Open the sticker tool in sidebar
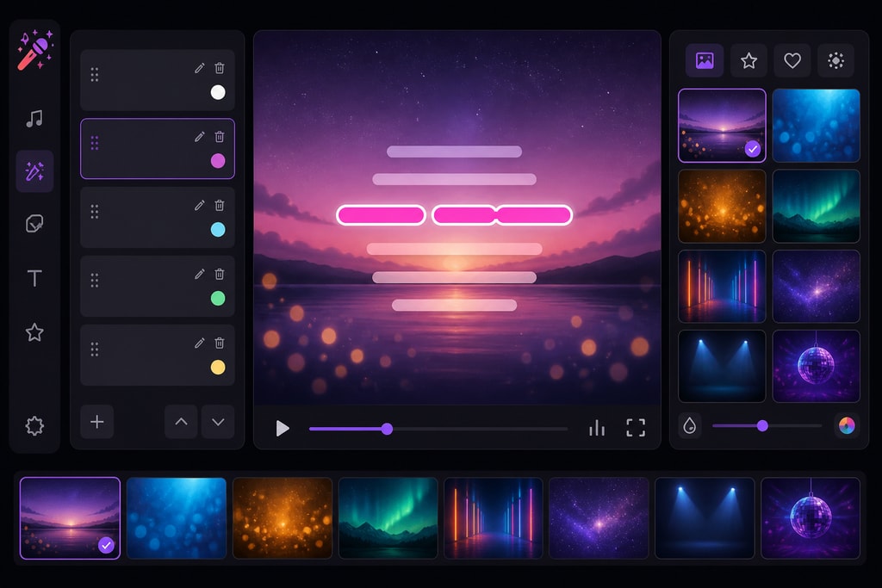Image resolution: width=882 pixels, height=588 pixels. (x=34, y=224)
